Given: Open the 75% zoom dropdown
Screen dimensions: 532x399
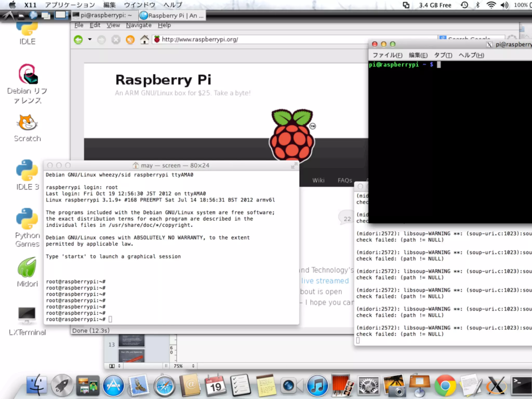Looking at the screenshot, I should (184, 366).
